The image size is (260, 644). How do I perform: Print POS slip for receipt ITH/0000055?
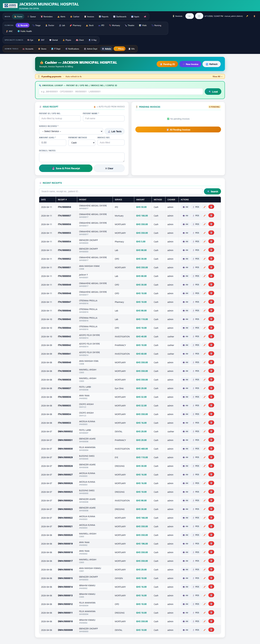pyautogui.click(x=196, y=233)
